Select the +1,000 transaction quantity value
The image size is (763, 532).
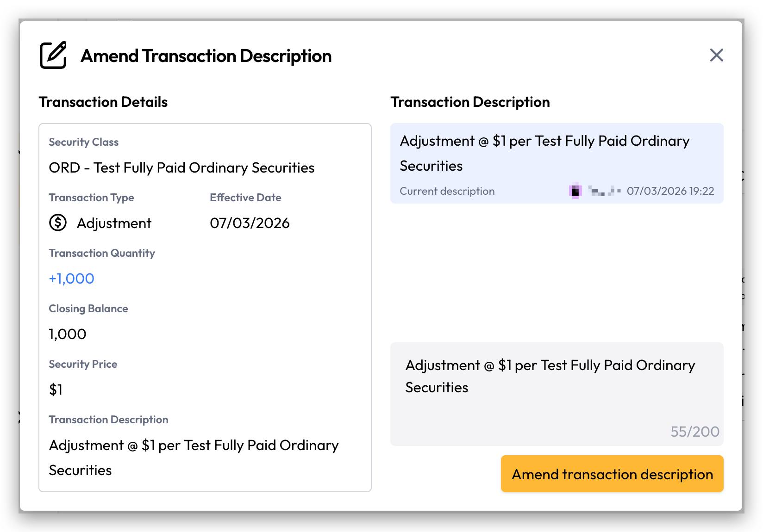pos(72,278)
